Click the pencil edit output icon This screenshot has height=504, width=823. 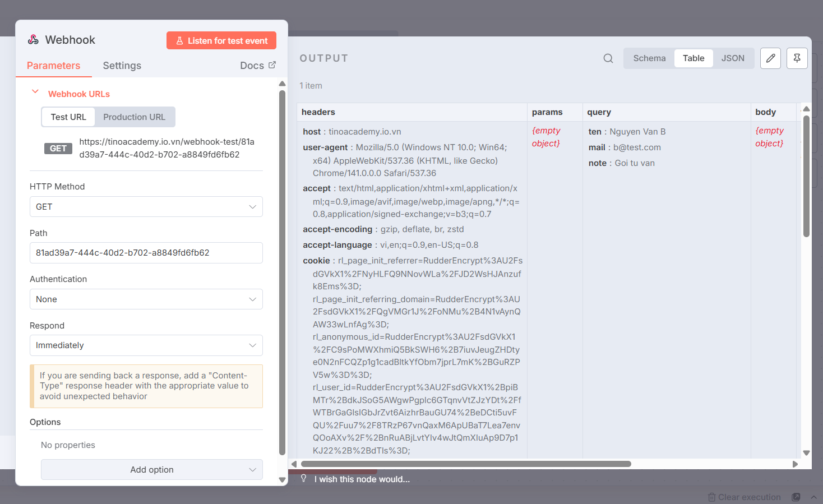pos(770,58)
